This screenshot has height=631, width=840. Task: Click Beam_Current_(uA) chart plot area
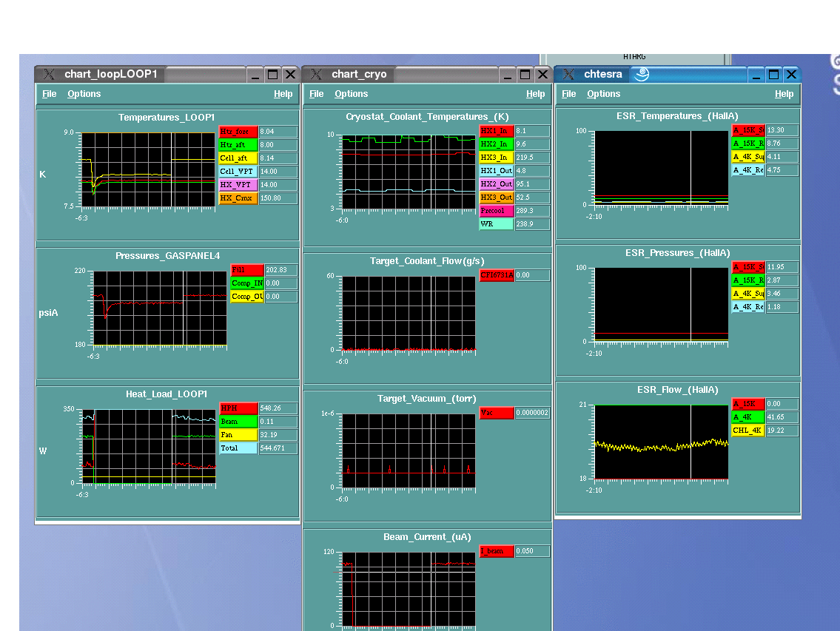(x=409, y=590)
